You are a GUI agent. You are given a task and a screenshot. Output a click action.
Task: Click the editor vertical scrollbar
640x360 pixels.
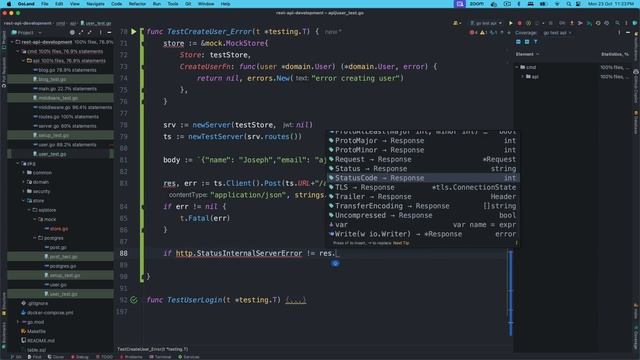coord(510,293)
